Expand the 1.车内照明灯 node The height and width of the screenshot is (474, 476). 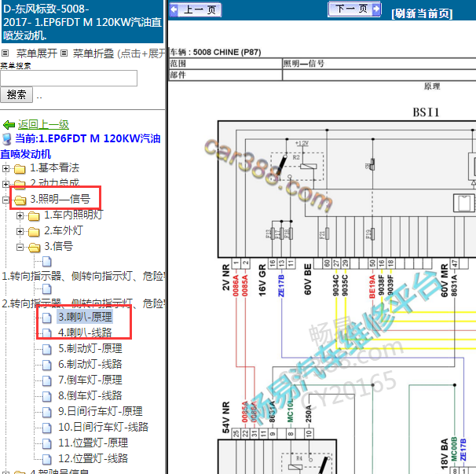coord(20,215)
